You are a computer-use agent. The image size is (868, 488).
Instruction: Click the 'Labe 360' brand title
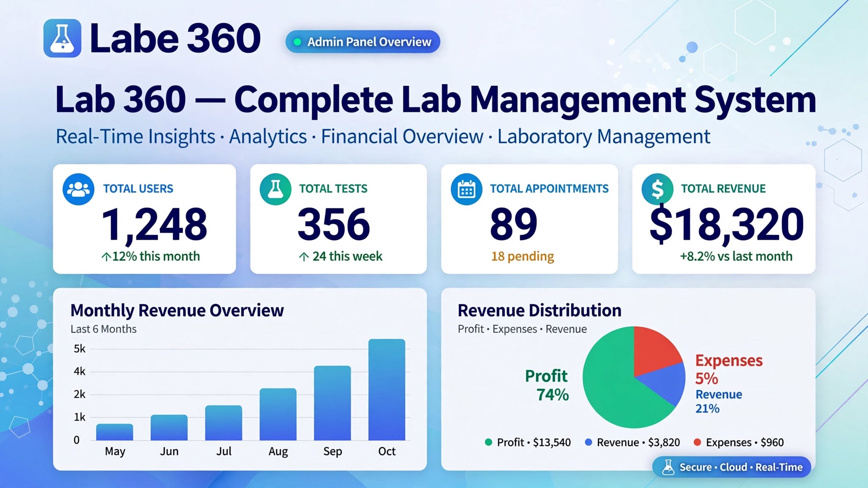[175, 38]
